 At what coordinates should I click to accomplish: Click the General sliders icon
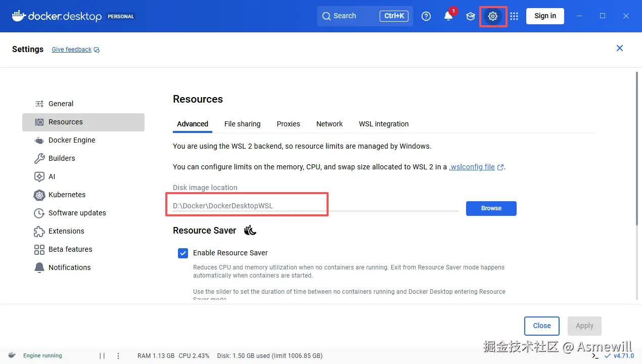click(x=39, y=104)
